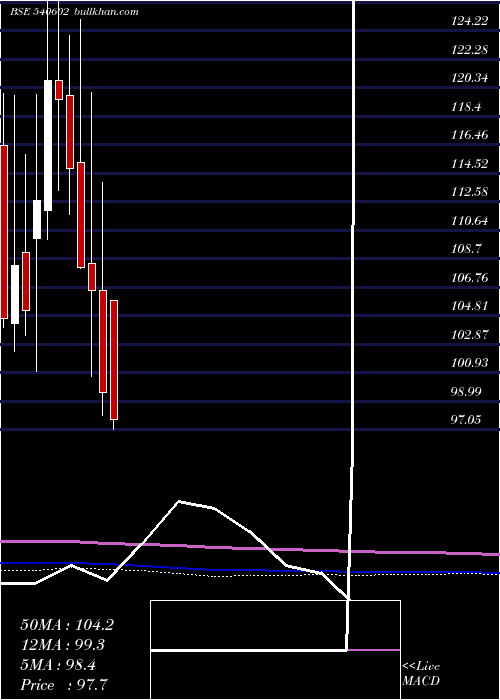
Task: Click the 12MA : 99.3 readout
Action: pyautogui.click(x=63, y=645)
